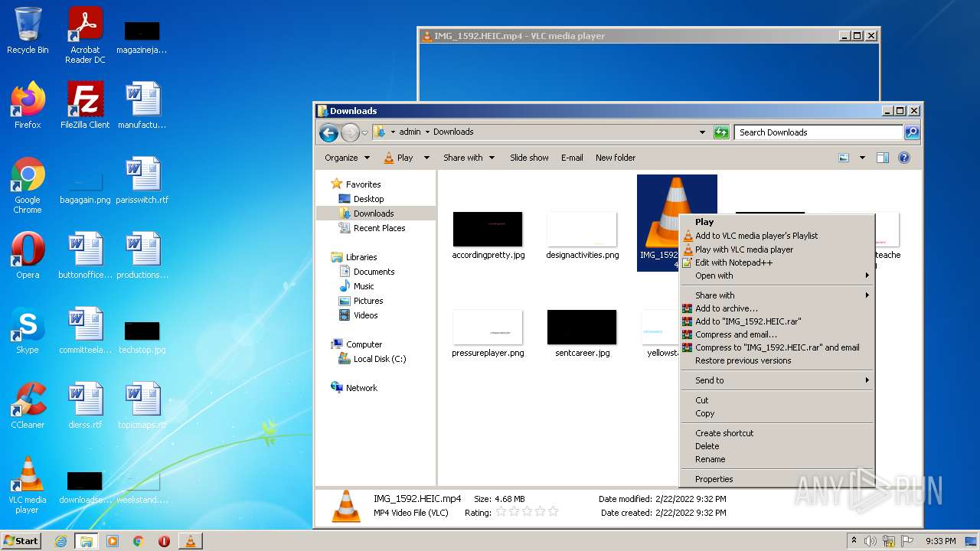
Task: Click the Windows Explorer taskbar button
Action: 87,541
